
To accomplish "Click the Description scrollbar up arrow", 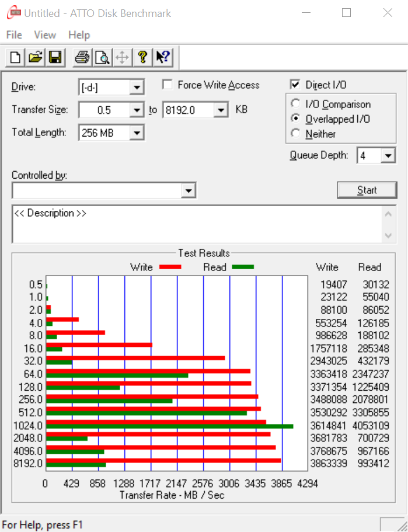I will (x=389, y=214).
